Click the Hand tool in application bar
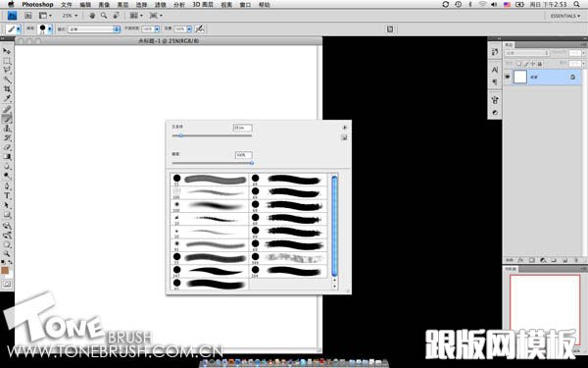The image size is (588, 368). (92, 16)
